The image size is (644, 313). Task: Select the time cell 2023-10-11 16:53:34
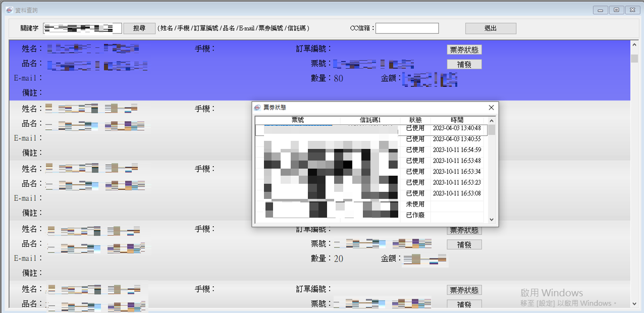tap(457, 172)
